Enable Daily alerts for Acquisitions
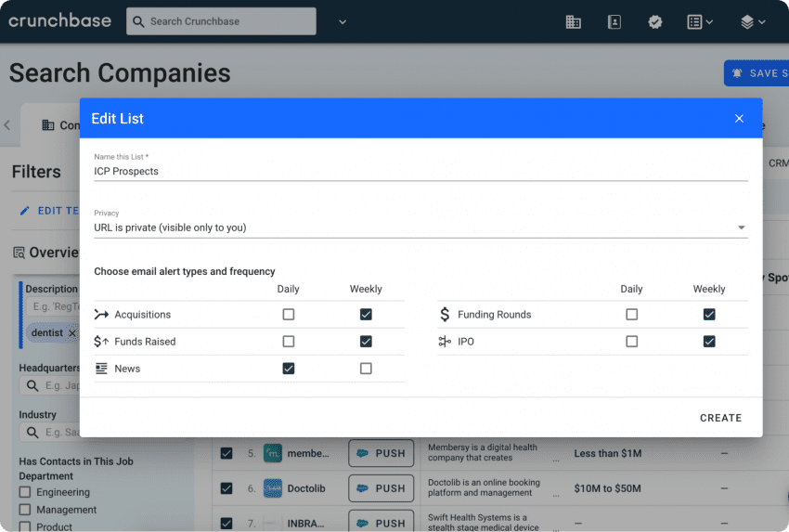This screenshot has height=532, width=789. (x=289, y=315)
